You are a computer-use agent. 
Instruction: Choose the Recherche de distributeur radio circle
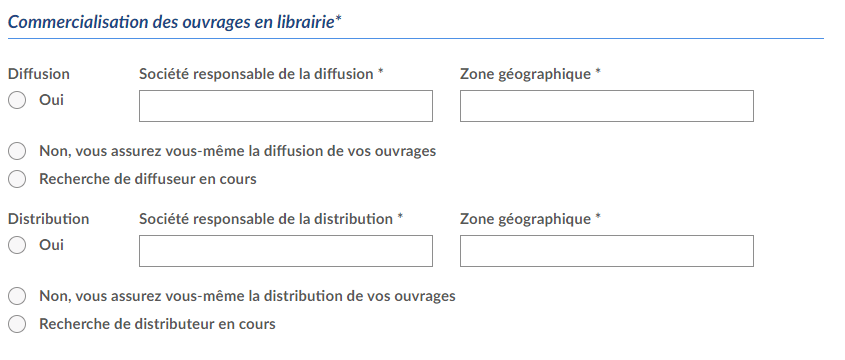17,324
